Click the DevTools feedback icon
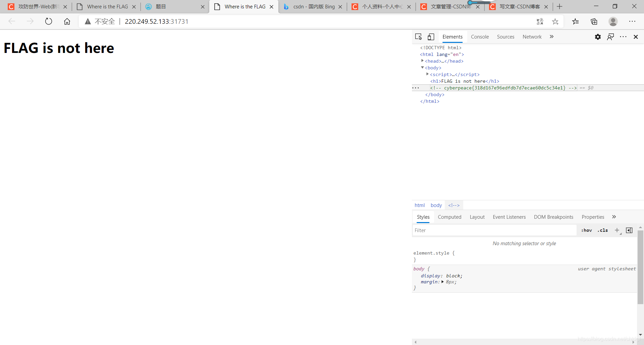 610,37
